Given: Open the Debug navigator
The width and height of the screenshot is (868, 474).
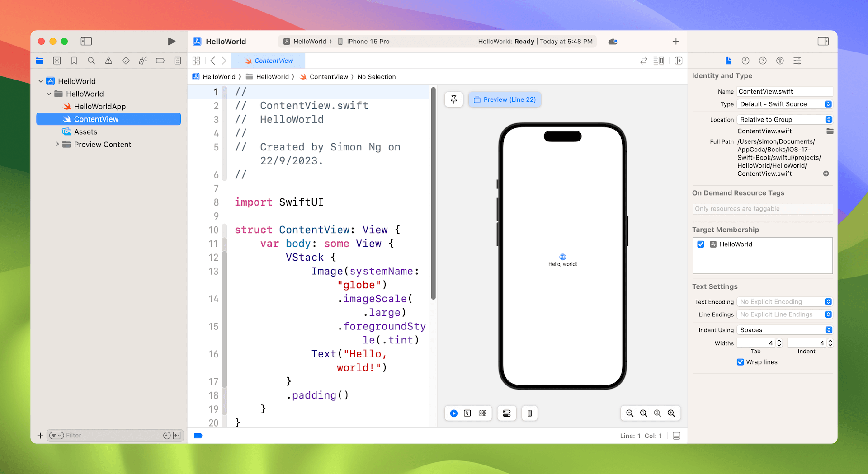Looking at the screenshot, I should point(143,60).
